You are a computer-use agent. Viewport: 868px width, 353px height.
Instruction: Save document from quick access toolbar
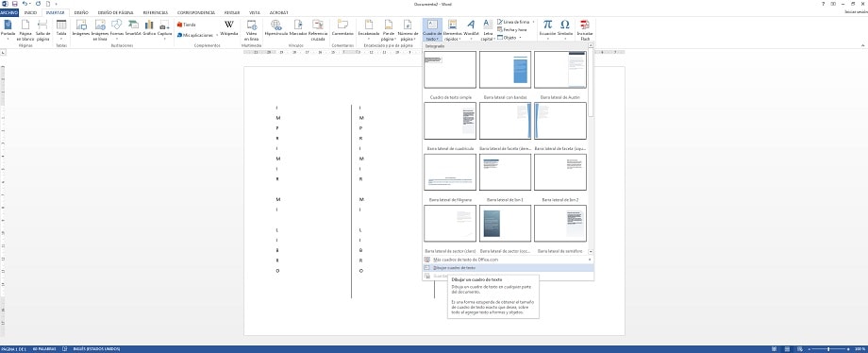click(15, 4)
